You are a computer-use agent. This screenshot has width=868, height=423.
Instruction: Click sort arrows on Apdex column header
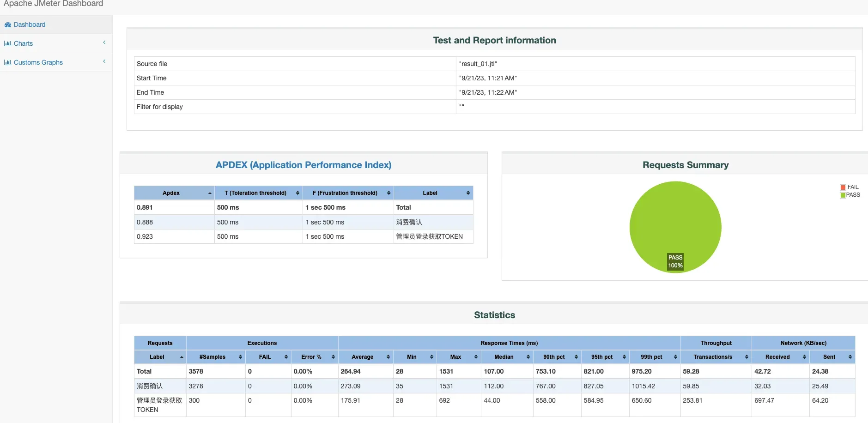pyautogui.click(x=210, y=193)
